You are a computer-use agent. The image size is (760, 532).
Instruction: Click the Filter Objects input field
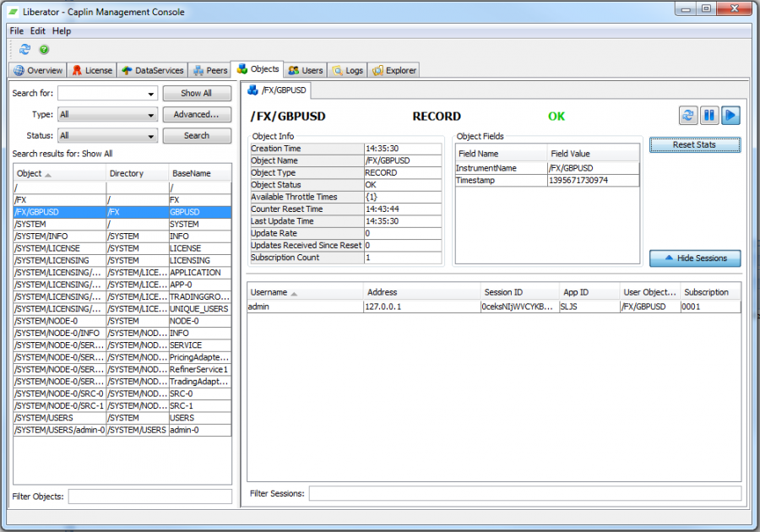tap(149, 497)
